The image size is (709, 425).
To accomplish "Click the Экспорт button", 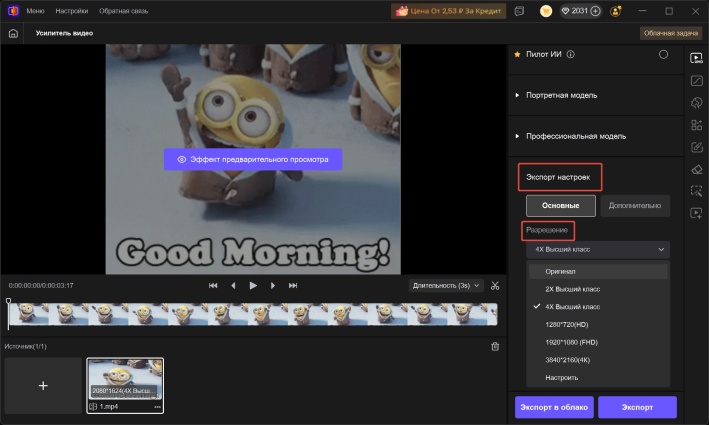I will tap(637, 407).
